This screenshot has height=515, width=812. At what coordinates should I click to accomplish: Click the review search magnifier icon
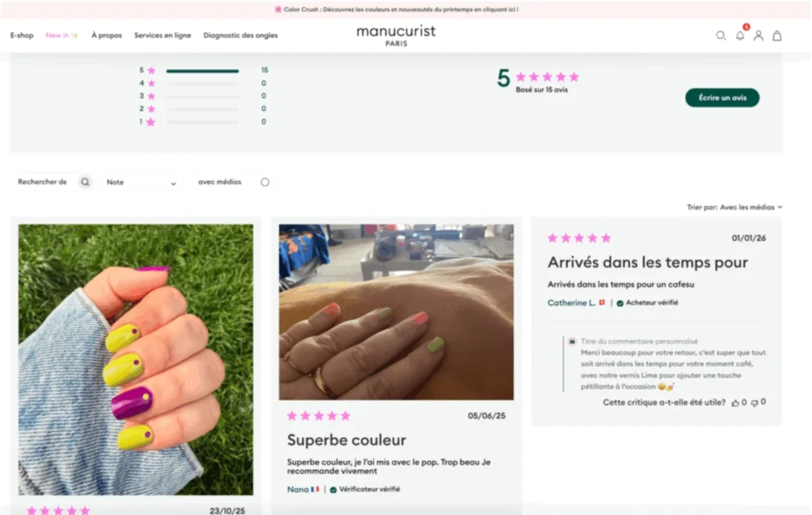pos(86,182)
